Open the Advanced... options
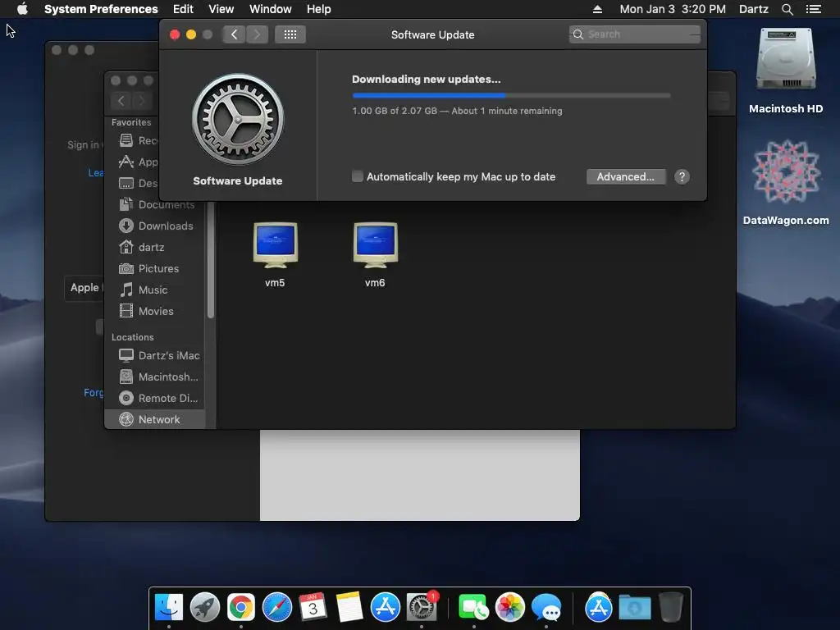This screenshot has width=840, height=630. coord(626,177)
